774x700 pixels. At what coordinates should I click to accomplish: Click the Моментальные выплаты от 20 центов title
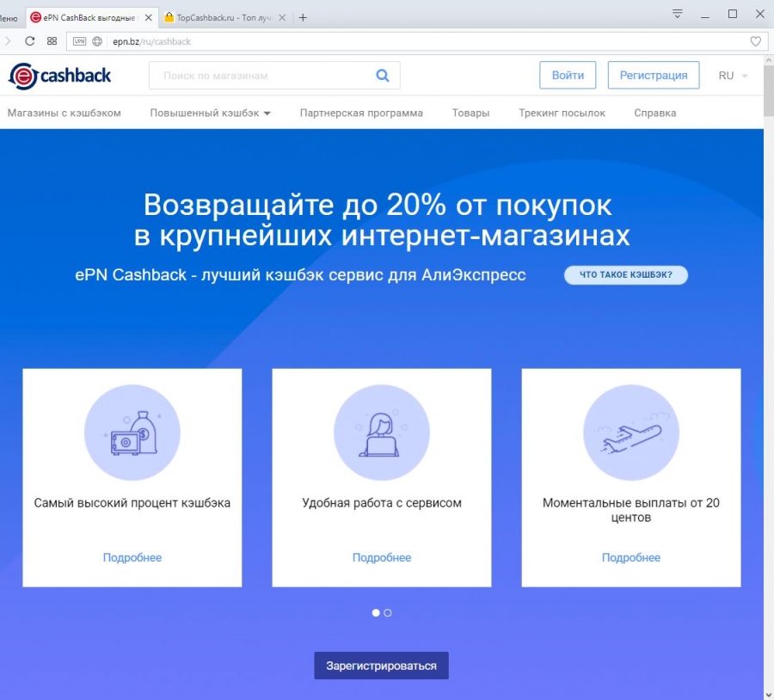click(x=631, y=510)
